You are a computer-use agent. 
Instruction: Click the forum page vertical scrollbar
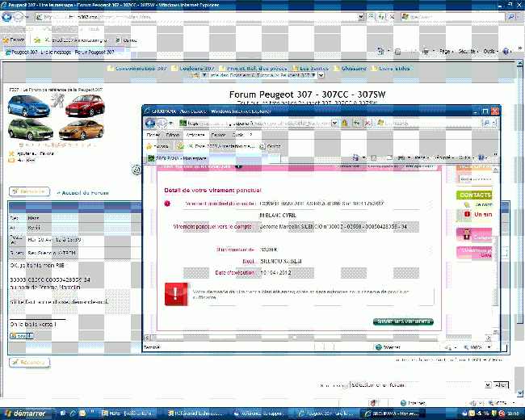519,228
